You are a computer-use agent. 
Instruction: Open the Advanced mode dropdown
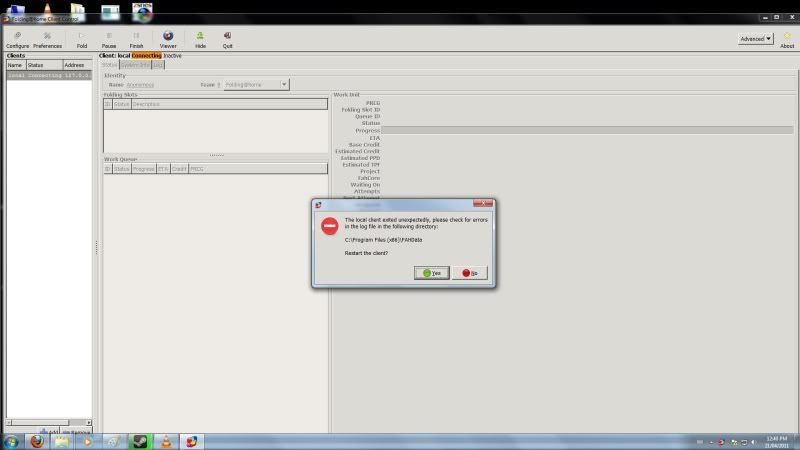point(756,39)
